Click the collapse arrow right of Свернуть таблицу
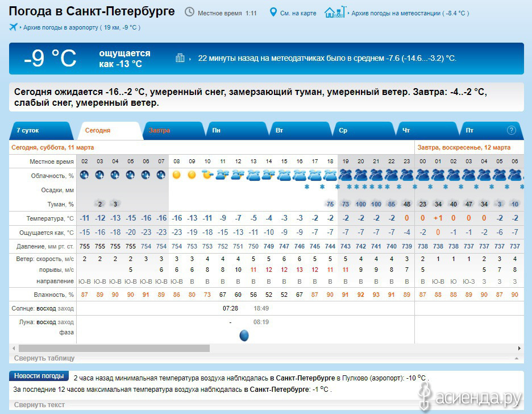Image resolution: width=532 pixels, height=414 pixels. click(517, 358)
